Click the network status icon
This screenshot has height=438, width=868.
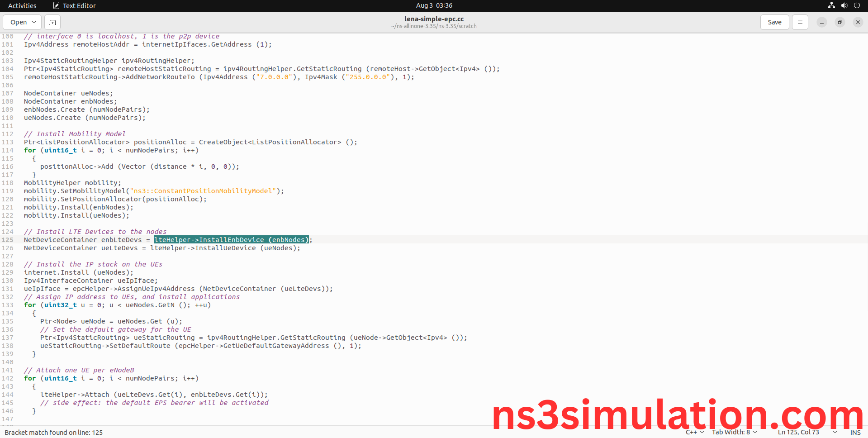coord(831,5)
